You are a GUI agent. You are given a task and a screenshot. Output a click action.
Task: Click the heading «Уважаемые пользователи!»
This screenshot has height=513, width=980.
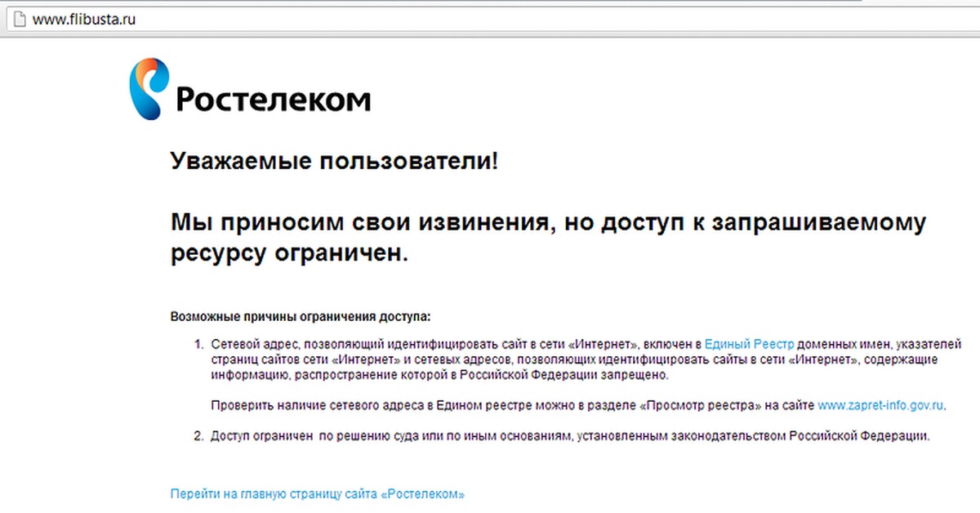coord(334,161)
